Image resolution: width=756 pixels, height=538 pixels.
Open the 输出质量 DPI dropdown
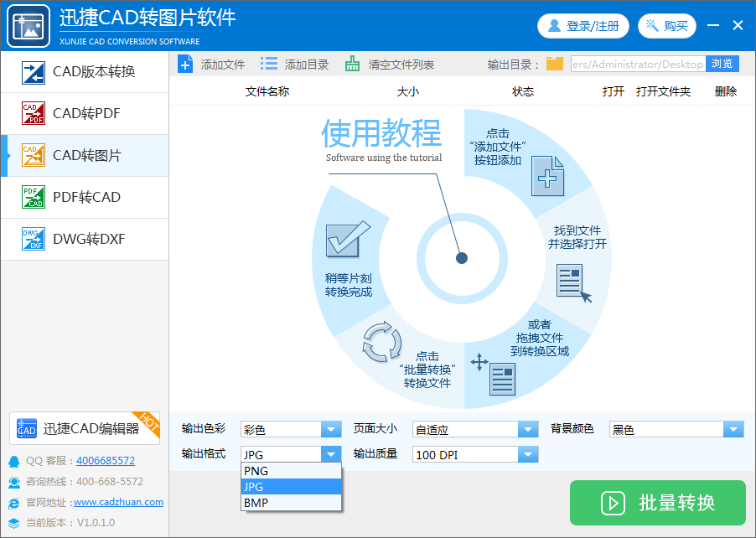(531, 453)
